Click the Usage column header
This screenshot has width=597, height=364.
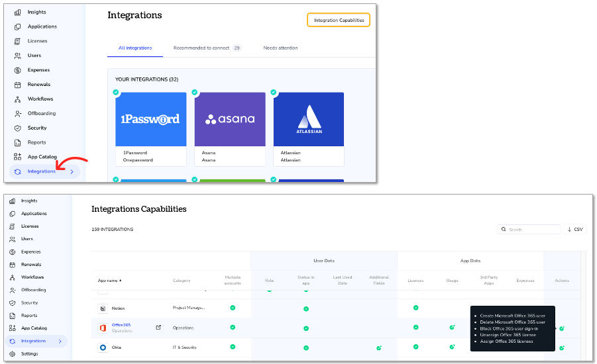(x=453, y=281)
